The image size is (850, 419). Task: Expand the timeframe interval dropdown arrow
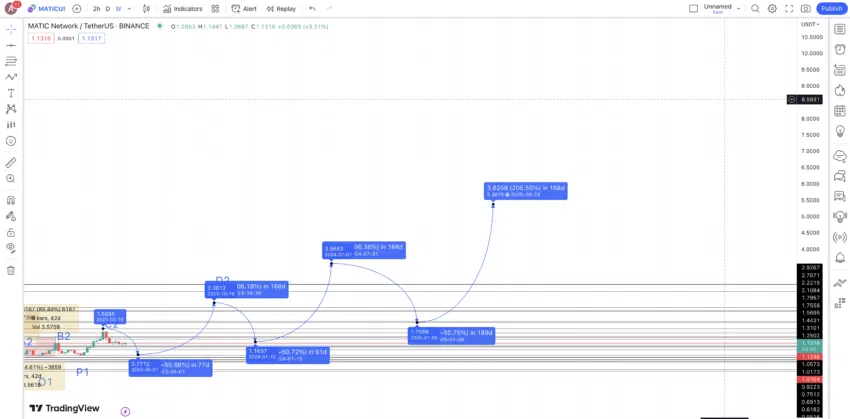[x=131, y=9]
